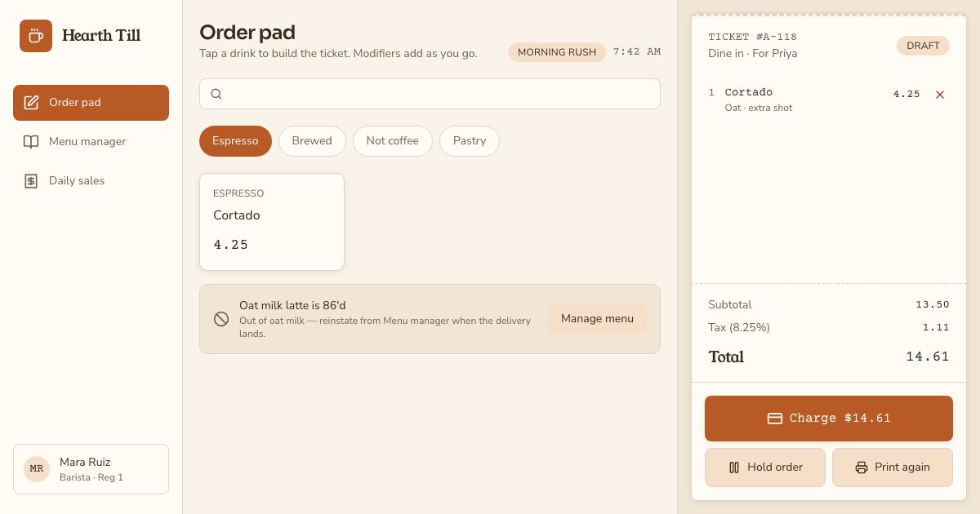Click the Hearth Till brand name
This screenshot has height=514, width=980.
coord(101,36)
